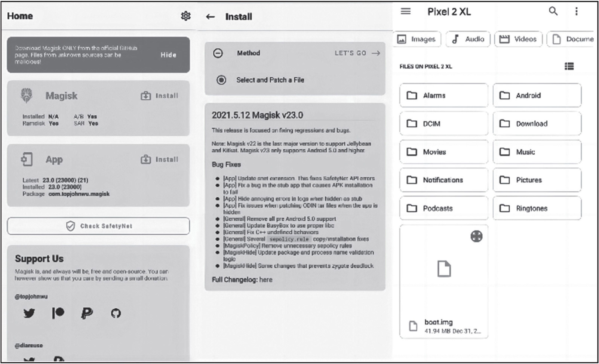Open the file picker hamburger menu
Screen dimensions: 599x364
tap(405, 12)
